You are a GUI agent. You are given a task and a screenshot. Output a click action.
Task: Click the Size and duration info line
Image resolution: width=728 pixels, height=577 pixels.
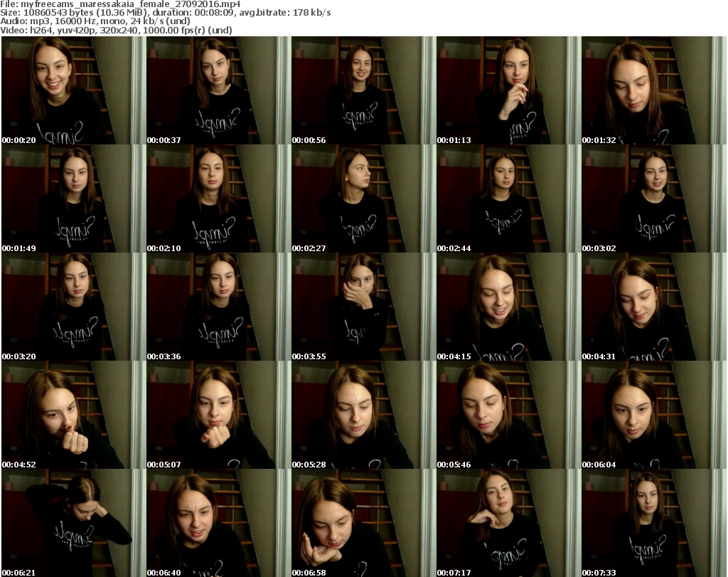coord(165,13)
